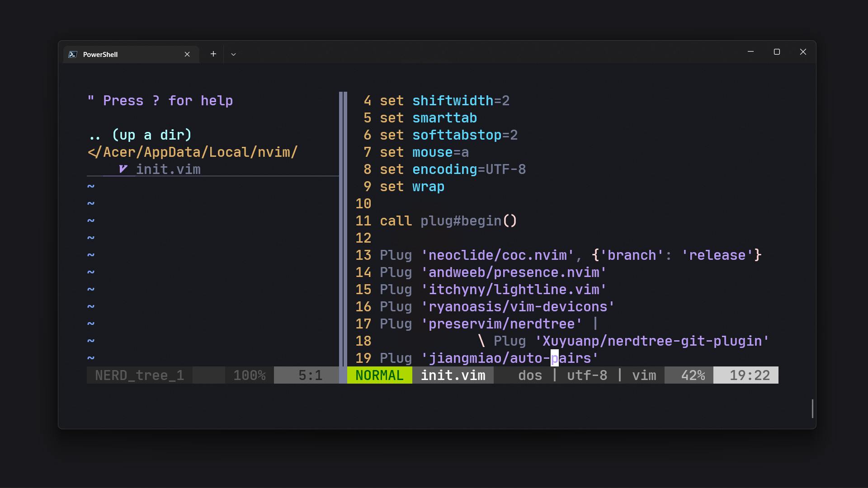868x488 pixels.
Task: Expand the nvim directory root node
Action: (192, 152)
